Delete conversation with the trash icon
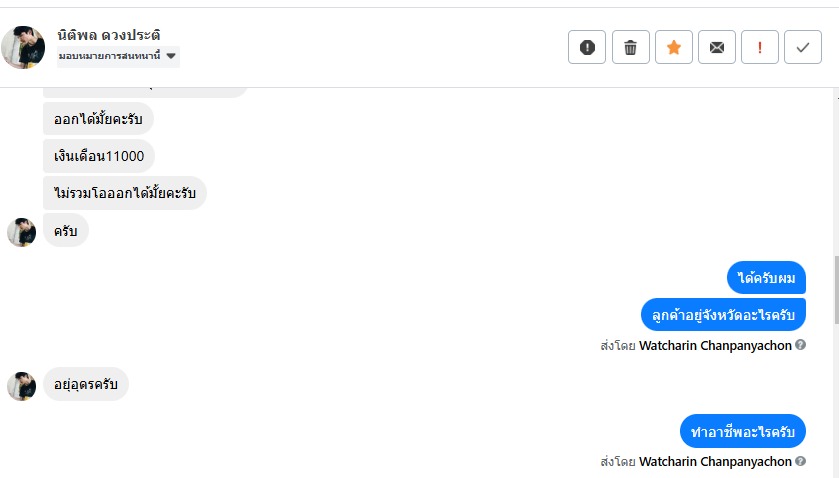The image size is (839, 478). (630, 47)
